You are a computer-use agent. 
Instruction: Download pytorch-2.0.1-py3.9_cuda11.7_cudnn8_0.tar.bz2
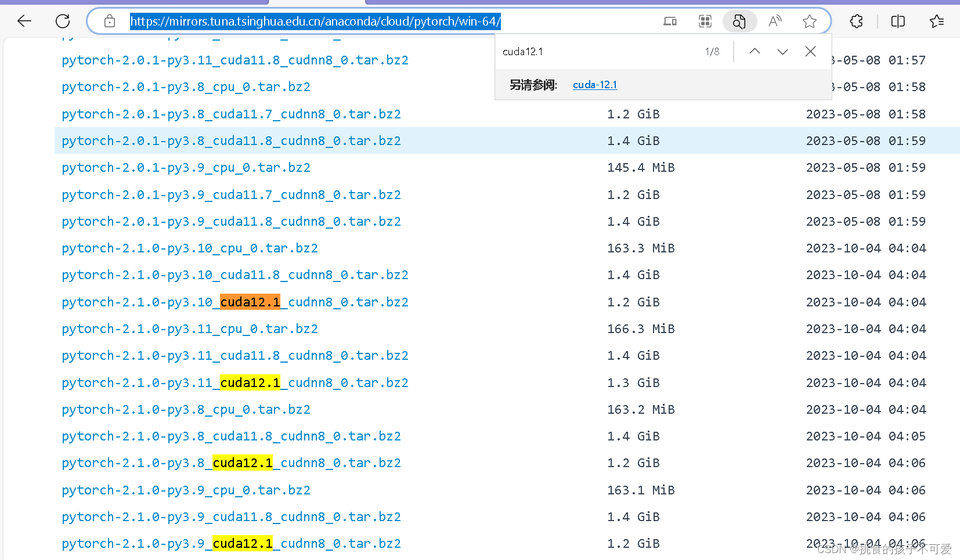point(231,195)
